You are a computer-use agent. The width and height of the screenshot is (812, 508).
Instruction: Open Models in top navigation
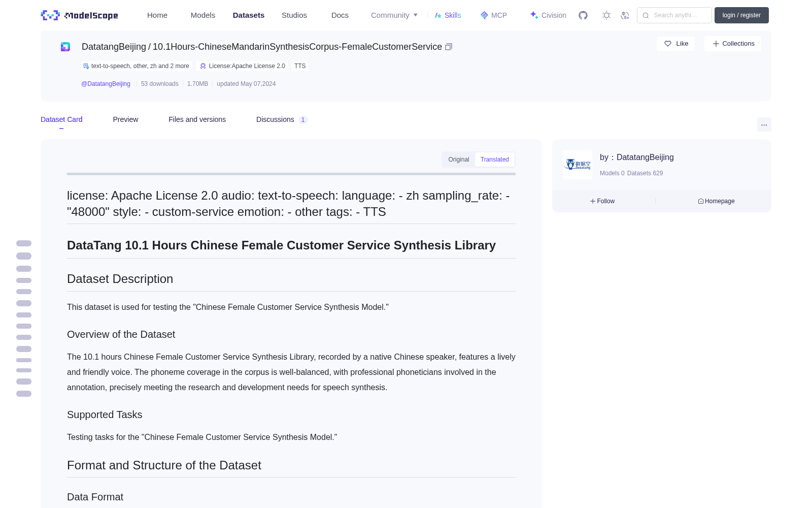click(203, 15)
